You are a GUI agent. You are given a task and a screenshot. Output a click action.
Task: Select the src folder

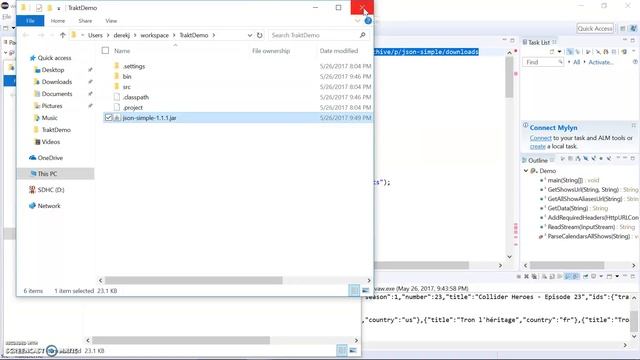tap(127, 87)
